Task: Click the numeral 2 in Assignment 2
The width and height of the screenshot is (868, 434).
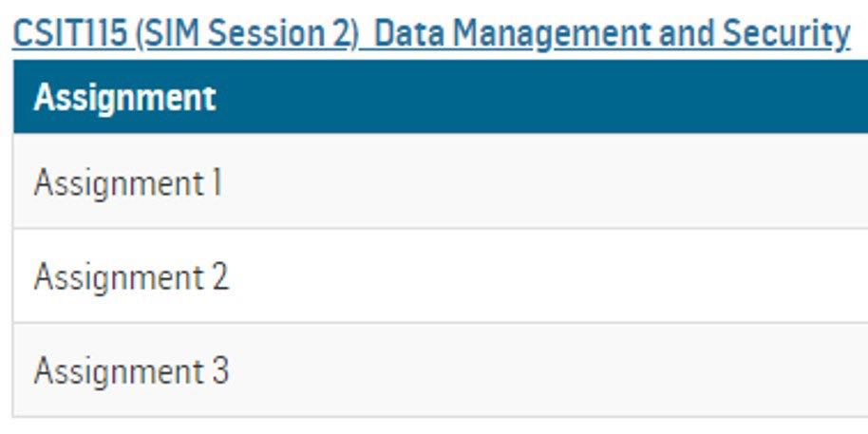Action: click(219, 276)
